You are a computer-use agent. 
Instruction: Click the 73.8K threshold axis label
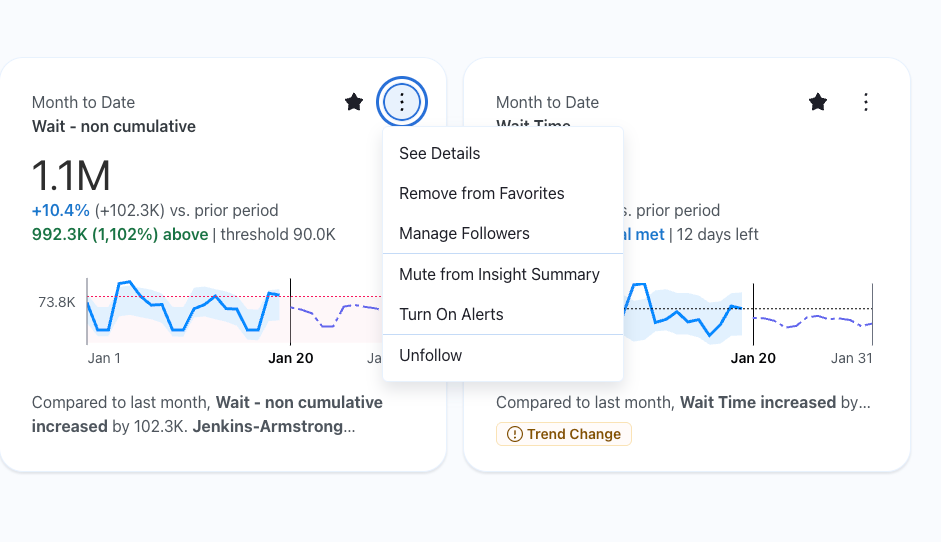point(57,301)
